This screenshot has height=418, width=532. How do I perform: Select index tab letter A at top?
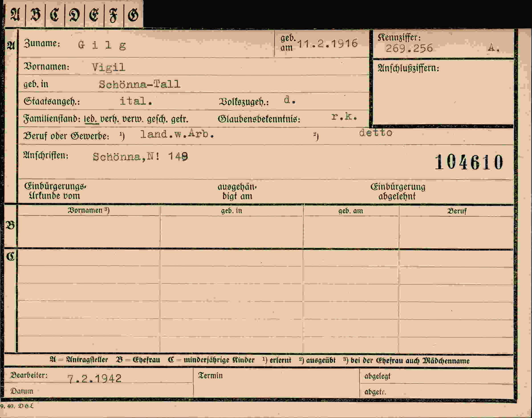point(15,15)
